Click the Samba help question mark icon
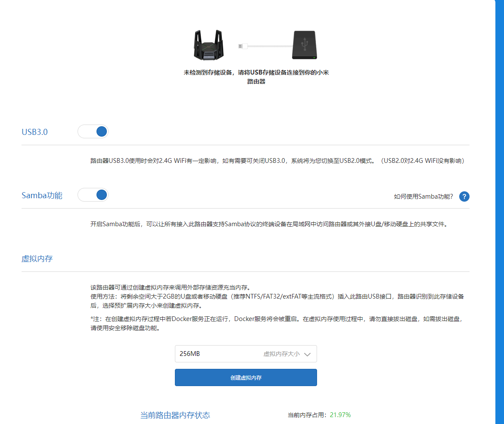 [464, 196]
